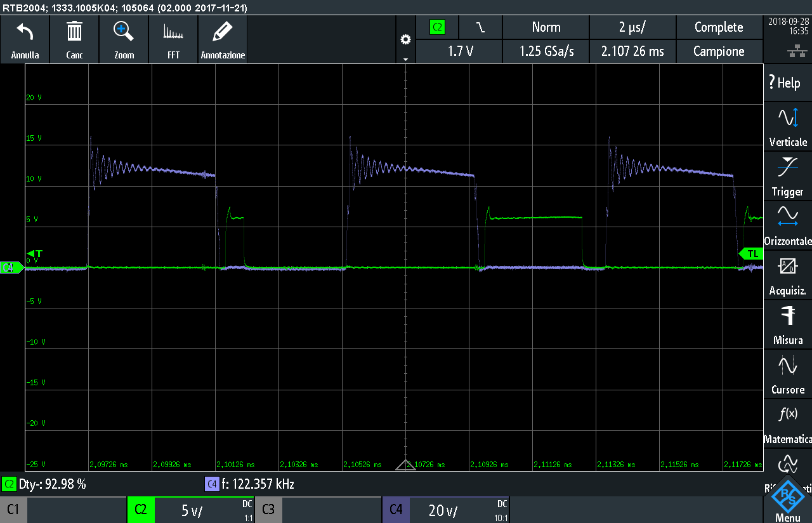Click the falling edge trigger slope icon
This screenshot has height=523, width=812.
click(480, 27)
